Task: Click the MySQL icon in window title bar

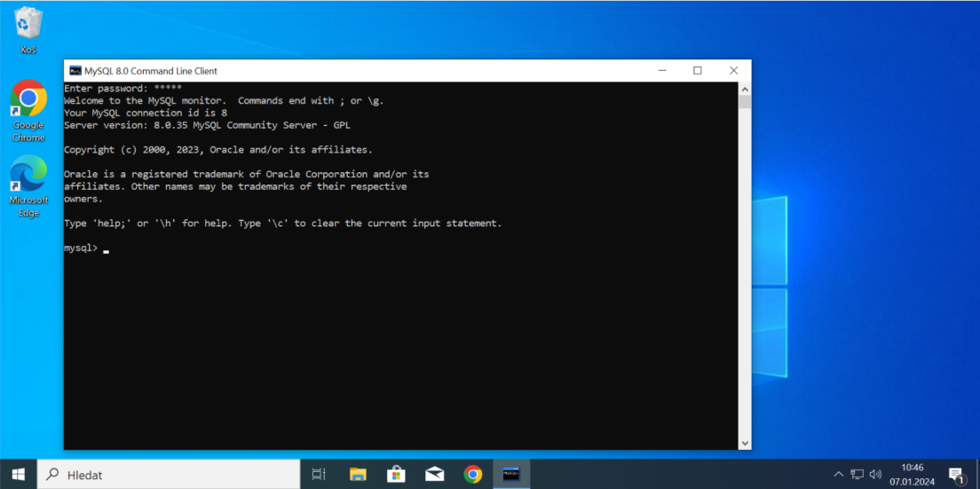Action: click(75, 71)
